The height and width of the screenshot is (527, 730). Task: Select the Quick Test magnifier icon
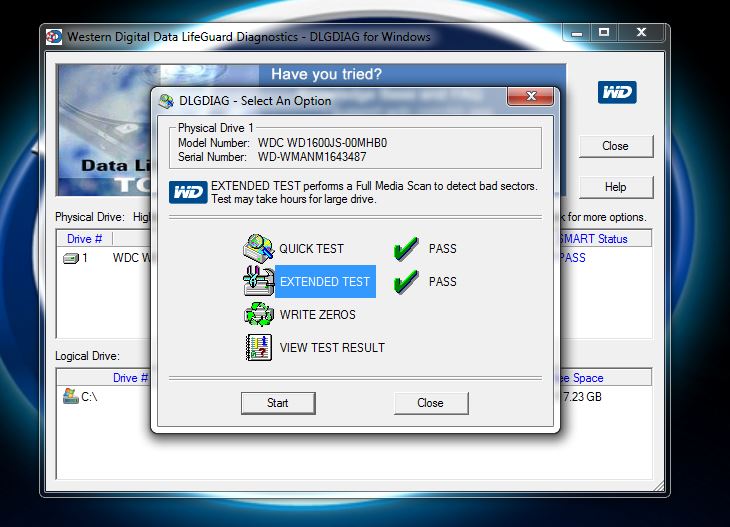(x=258, y=249)
